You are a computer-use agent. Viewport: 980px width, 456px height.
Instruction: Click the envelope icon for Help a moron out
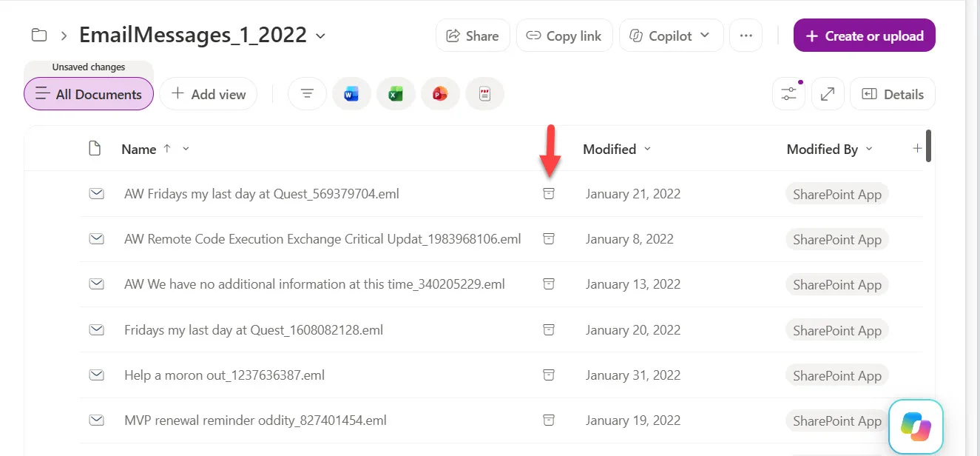click(x=96, y=375)
